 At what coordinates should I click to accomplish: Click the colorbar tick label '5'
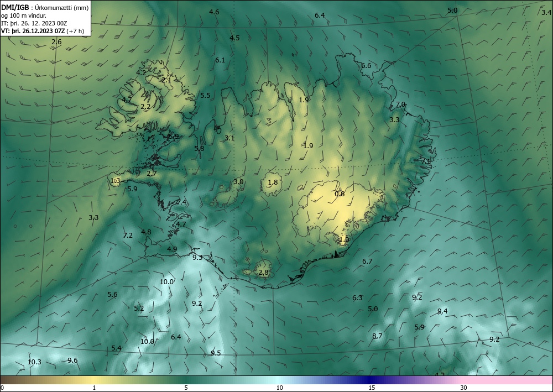tap(186, 388)
